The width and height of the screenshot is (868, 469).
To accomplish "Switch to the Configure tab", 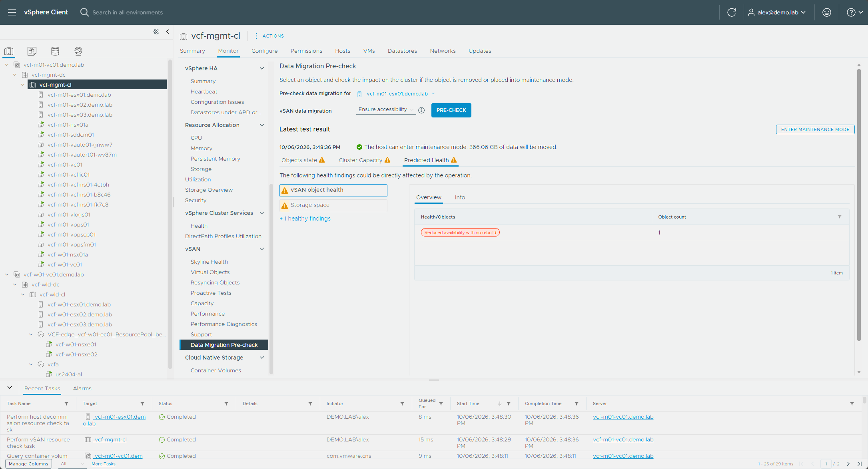I will pos(264,51).
